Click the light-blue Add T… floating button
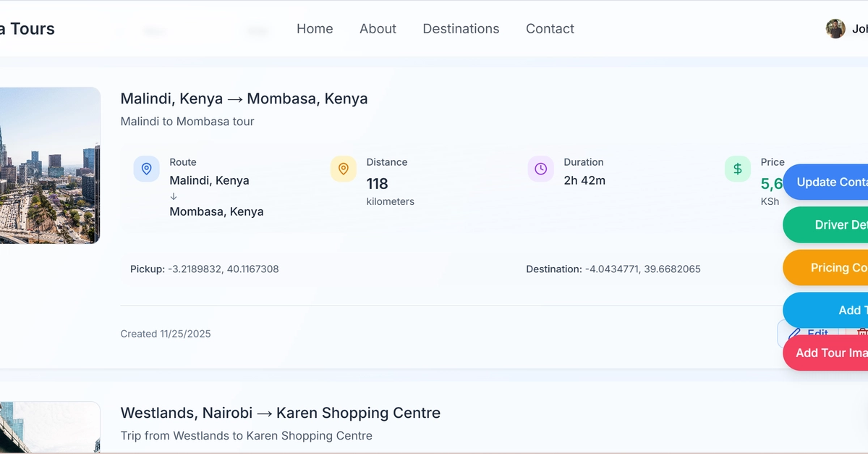The height and width of the screenshot is (454, 868). pyautogui.click(x=825, y=311)
